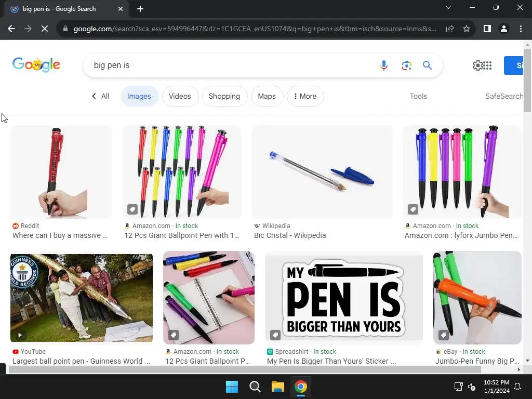Open the Google apps grid icon
Image resolution: width=532 pixels, height=399 pixels.
point(487,65)
